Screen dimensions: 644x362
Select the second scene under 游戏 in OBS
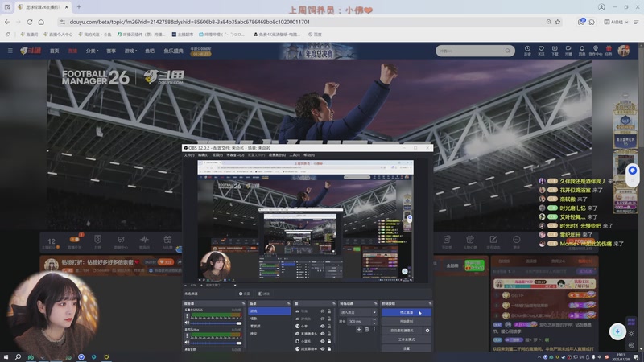(x=270, y=319)
